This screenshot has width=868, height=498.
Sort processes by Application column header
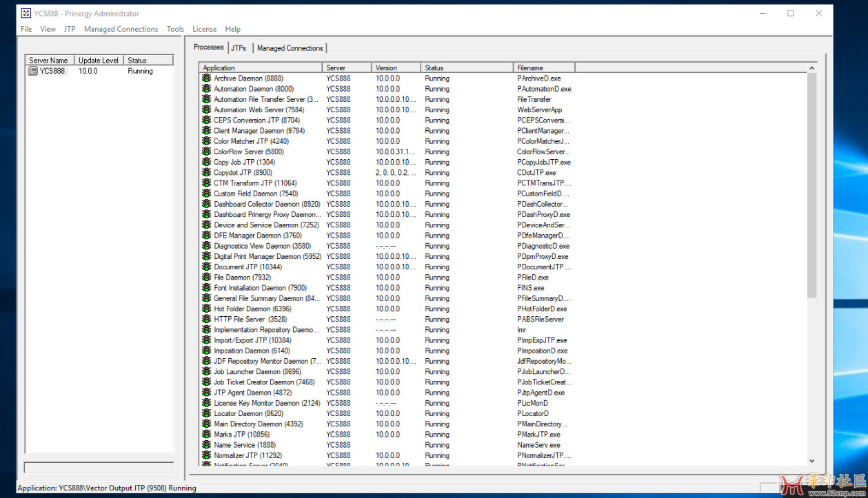click(x=260, y=68)
